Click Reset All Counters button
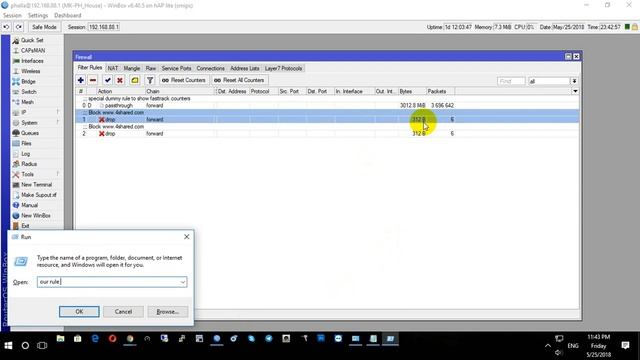Viewport: 640px width, 360px height. [x=239, y=80]
